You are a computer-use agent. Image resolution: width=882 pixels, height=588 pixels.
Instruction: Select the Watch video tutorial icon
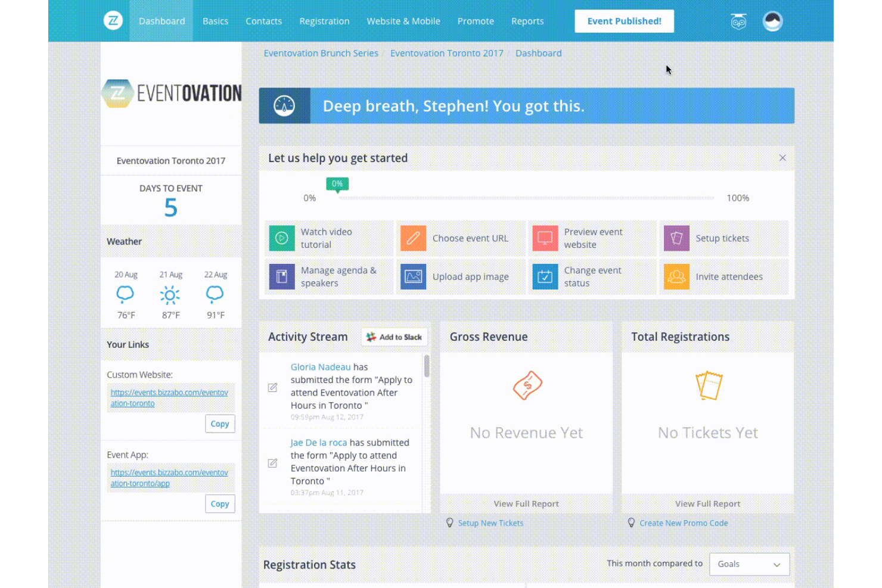(281, 238)
